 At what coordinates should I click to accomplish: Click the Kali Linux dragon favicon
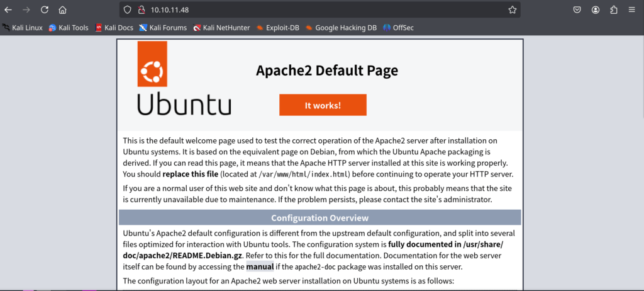pos(6,28)
